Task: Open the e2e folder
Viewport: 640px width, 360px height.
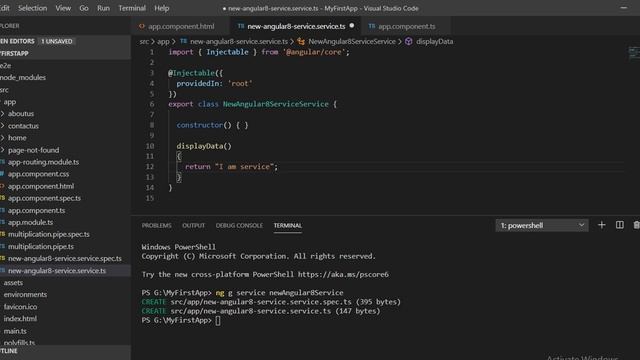Action: (5, 65)
